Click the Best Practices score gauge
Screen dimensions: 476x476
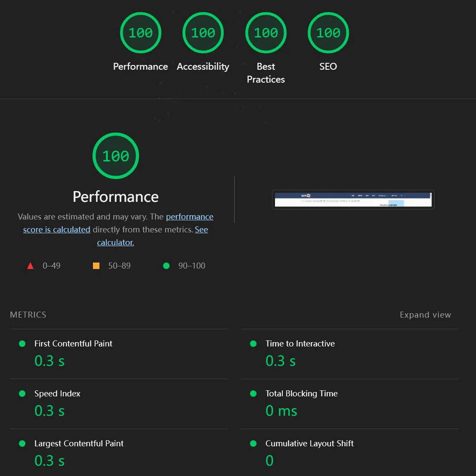coord(266,33)
